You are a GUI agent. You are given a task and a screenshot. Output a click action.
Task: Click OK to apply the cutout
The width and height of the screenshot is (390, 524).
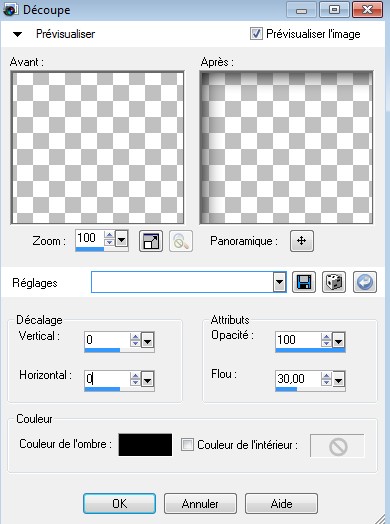119,503
